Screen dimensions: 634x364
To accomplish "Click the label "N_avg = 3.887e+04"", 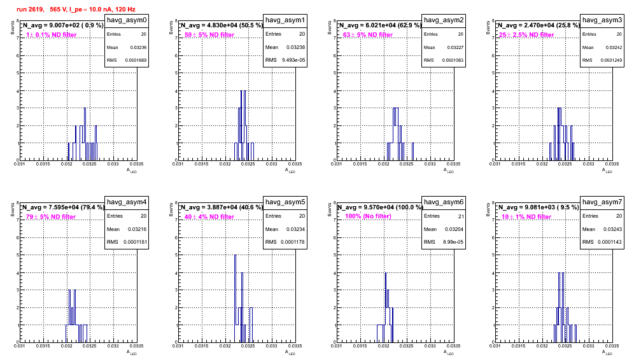I will (209, 207).
